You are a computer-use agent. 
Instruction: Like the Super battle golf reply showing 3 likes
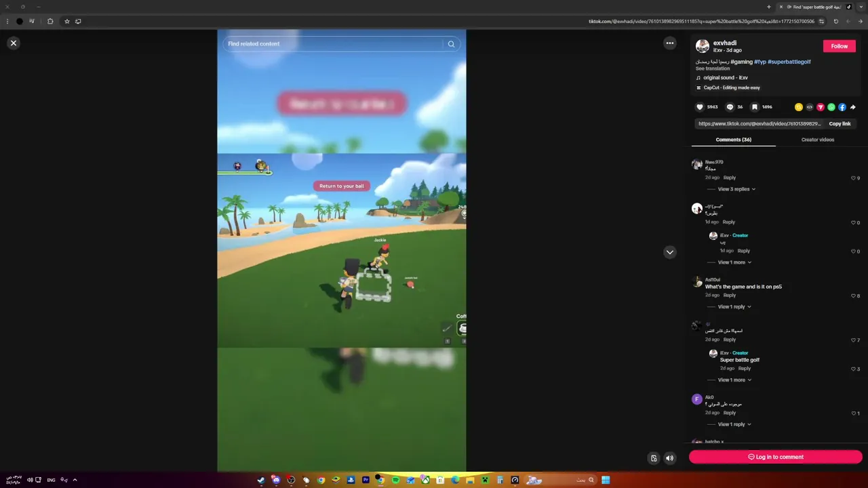(854, 369)
